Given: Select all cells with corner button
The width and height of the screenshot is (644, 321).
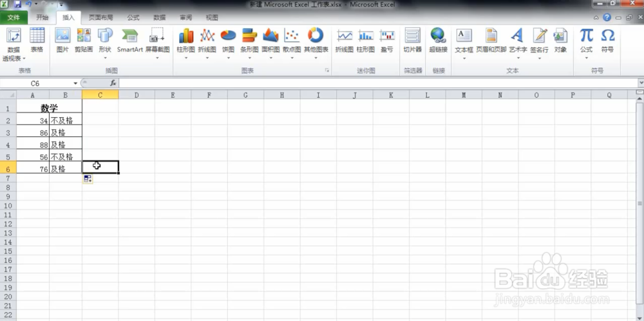Looking at the screenshot, I should tap(8, 95).
